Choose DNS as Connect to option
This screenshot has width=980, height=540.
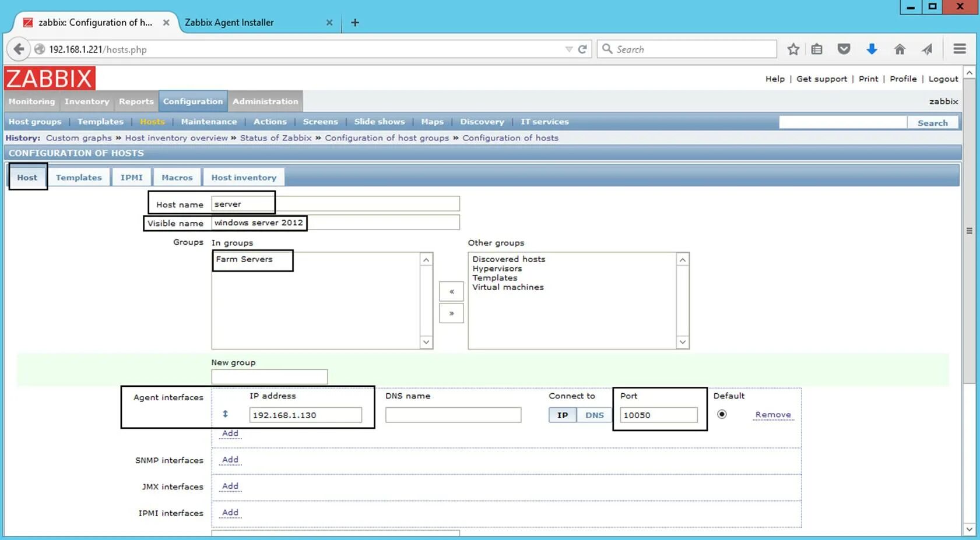[x=594, y=415]
